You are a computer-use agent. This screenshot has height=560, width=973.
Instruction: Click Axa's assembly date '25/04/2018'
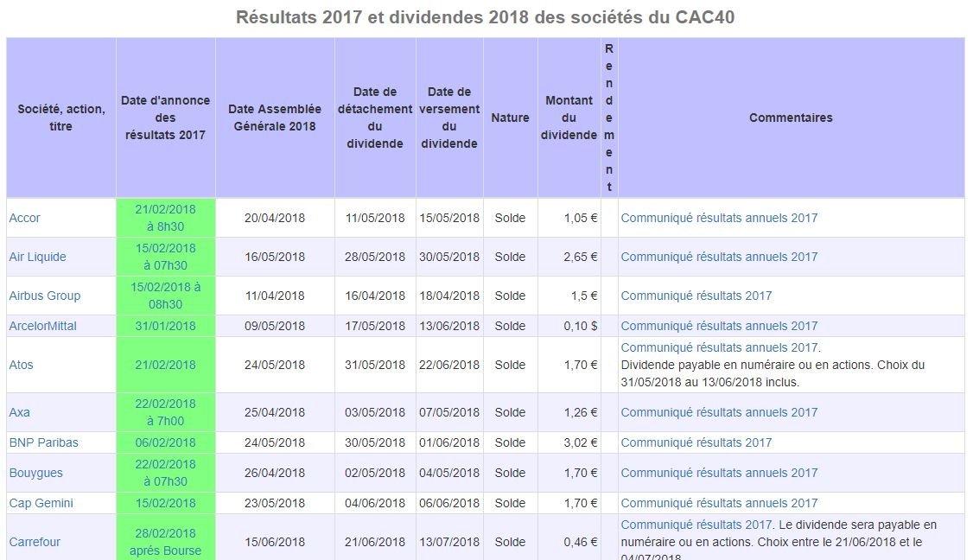[x=275, y=412]
